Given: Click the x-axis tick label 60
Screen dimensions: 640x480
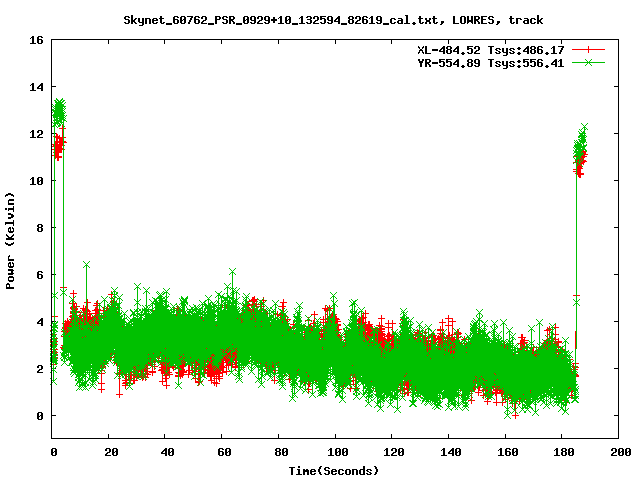Looking at the screenshot, I should 224,452.
